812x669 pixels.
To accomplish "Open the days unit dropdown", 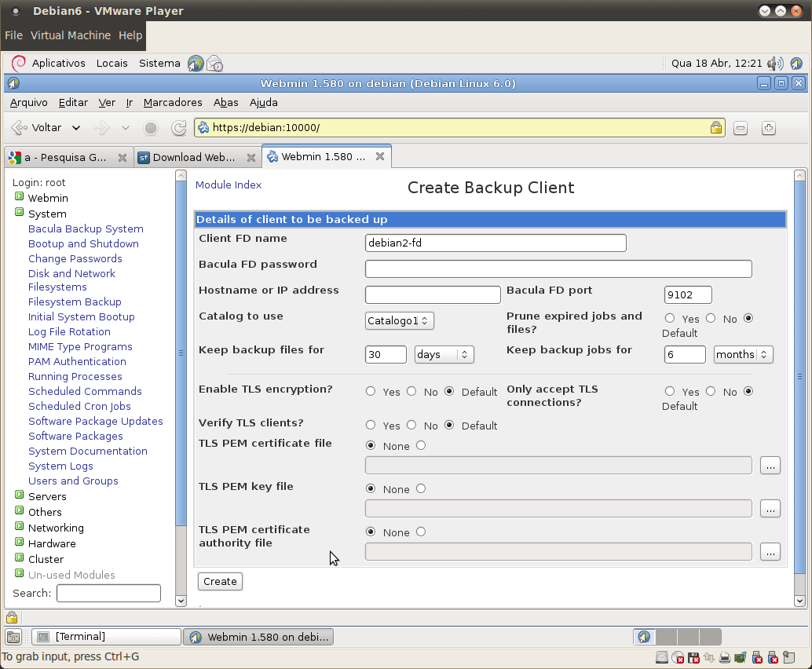I will coord(444,354).
